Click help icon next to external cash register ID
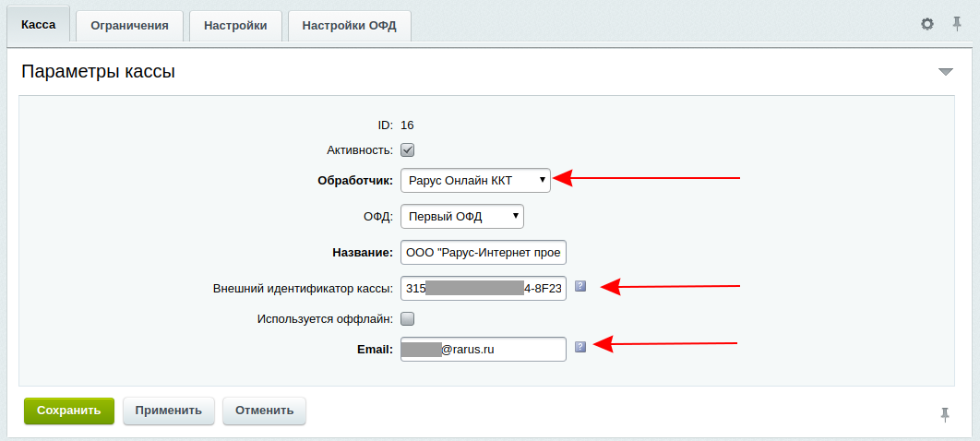Viewport: 980px width, 441px height. pyautogui.click(x=580, y=286)
